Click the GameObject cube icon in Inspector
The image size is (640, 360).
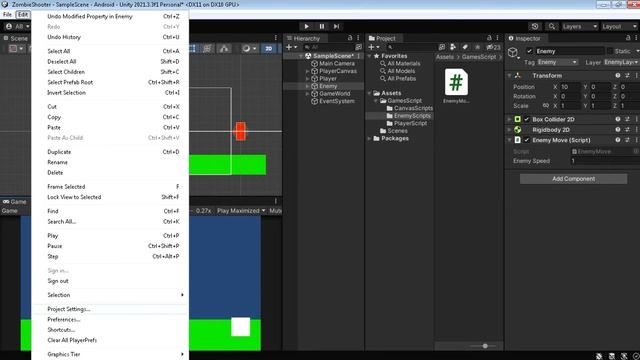pos(513,52)
